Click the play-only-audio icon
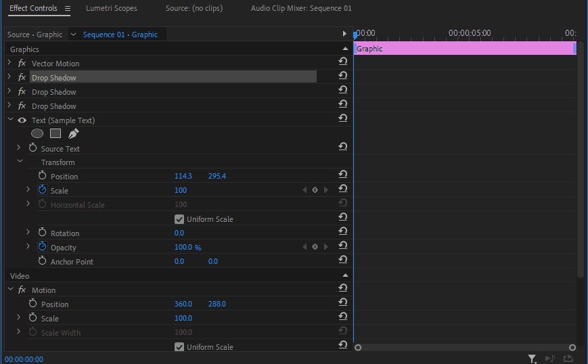This screenshot has height=364, width=588. [x=550, y=359]
